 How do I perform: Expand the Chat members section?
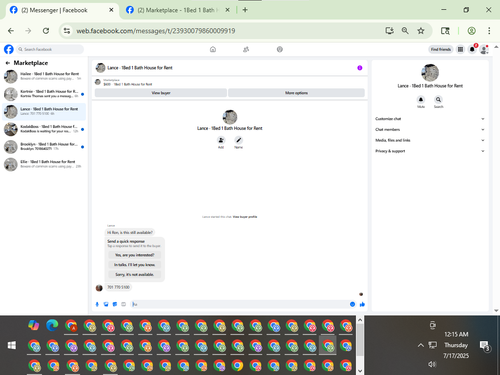pos(430,129)
